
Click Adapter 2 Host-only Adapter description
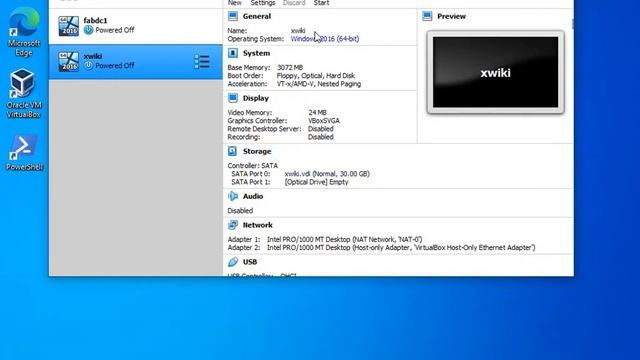tap(401, 247)
